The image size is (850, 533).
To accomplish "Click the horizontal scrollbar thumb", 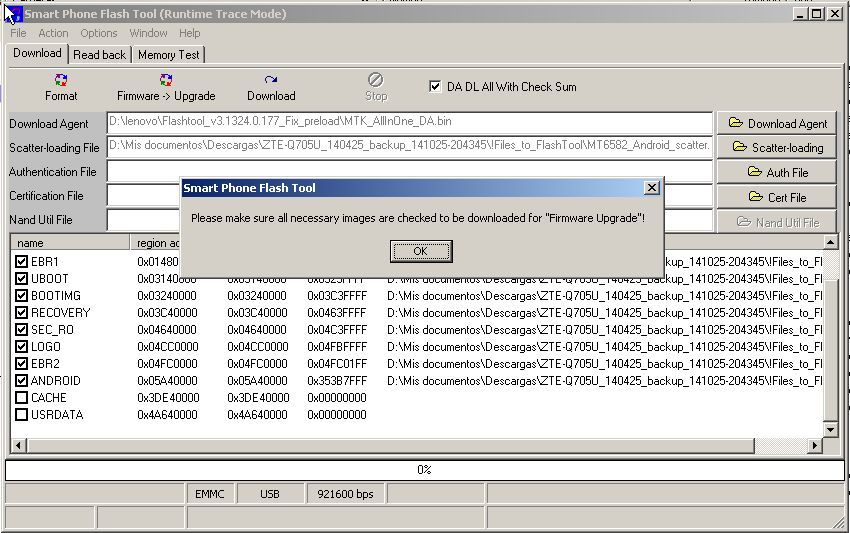I will [390, 446].
